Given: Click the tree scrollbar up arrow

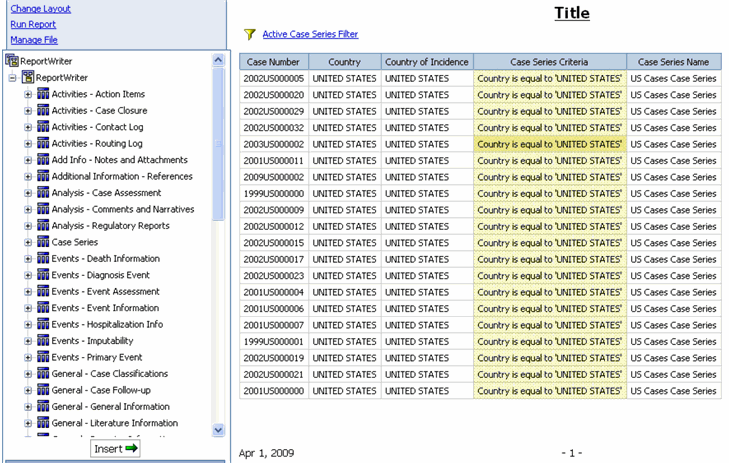Looking at the screenshot, I should [x=218, y=60].
